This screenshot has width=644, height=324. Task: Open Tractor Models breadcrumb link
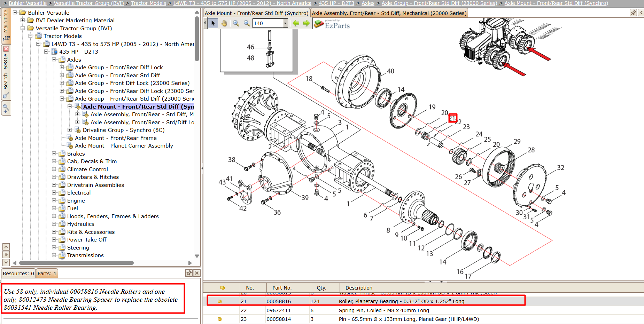[x=149, y=3]
